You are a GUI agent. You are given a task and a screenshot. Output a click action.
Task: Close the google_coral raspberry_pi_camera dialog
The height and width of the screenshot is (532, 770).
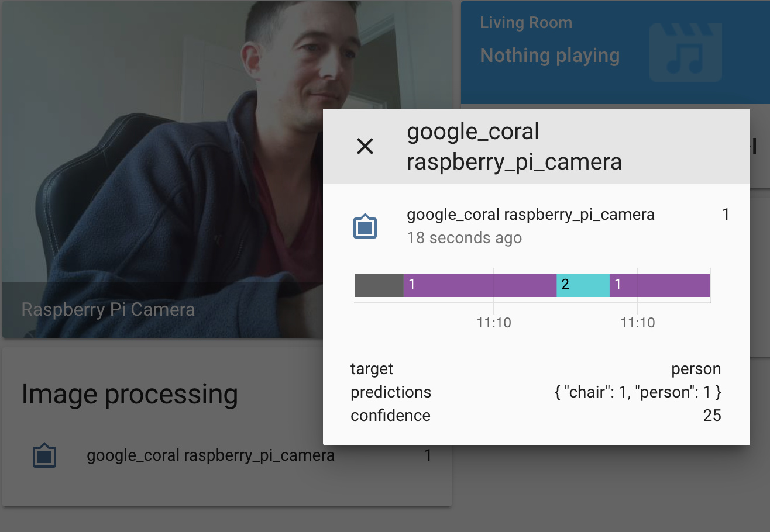(x=365, y=146)
